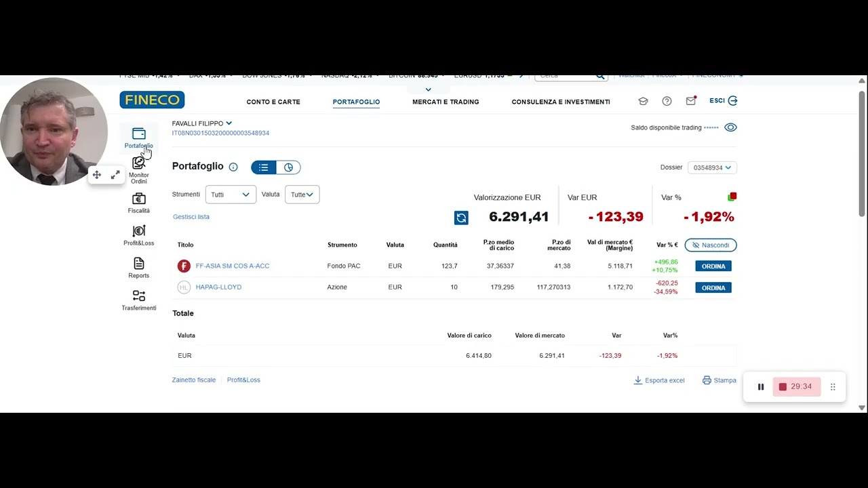The width and height of the screenshot is (868, 488).
Task: Click the P.zo medio di carico header
Action: [498, 245]
